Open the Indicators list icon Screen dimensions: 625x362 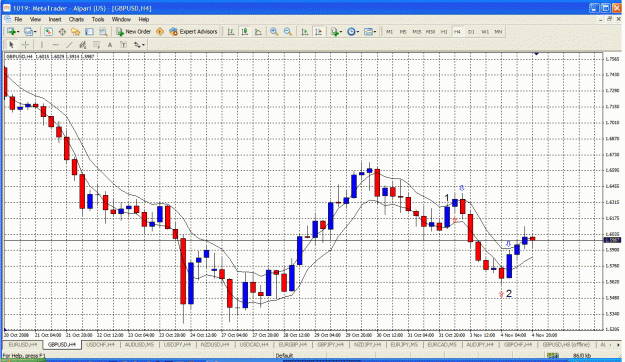coord(334,31)
